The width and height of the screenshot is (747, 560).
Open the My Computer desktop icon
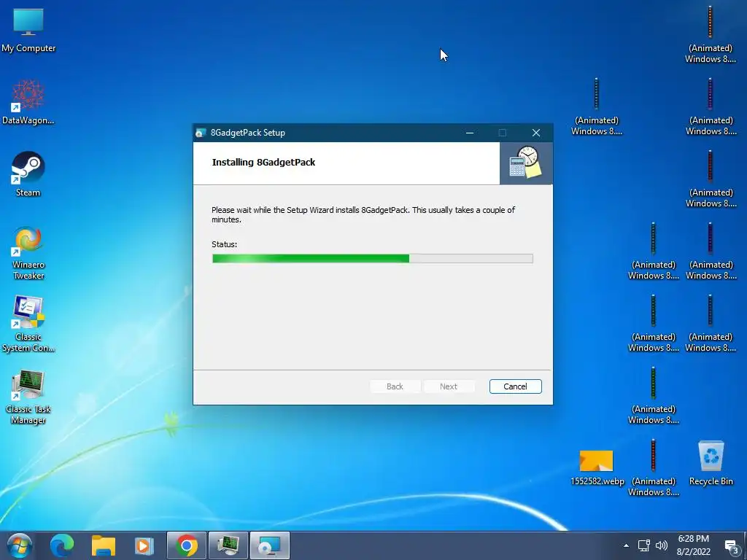pos(28,30)
